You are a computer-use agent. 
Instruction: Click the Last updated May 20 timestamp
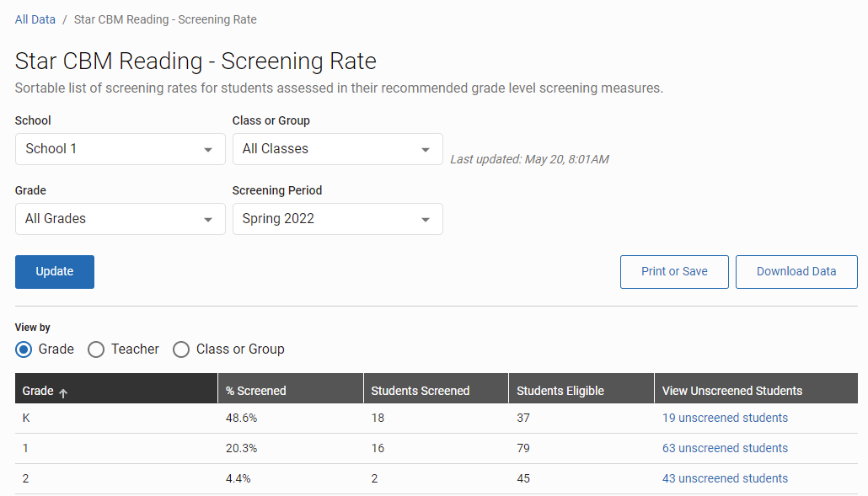pyautogui.click(x=529, y=159)
